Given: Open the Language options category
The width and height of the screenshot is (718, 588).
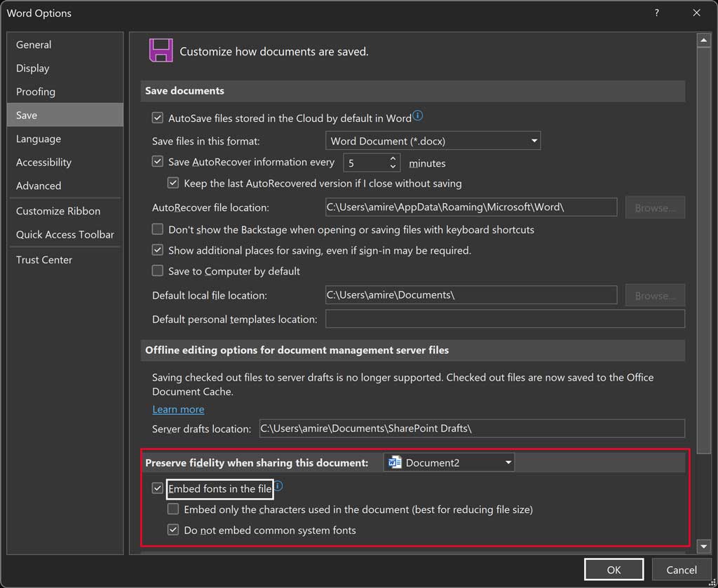Looking at the screenshot, I should point(65,139).
